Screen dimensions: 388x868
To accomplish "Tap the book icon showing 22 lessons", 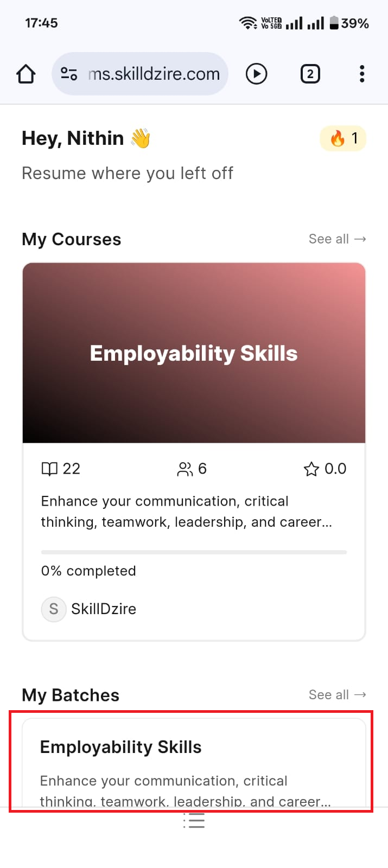I will [49, 469].
